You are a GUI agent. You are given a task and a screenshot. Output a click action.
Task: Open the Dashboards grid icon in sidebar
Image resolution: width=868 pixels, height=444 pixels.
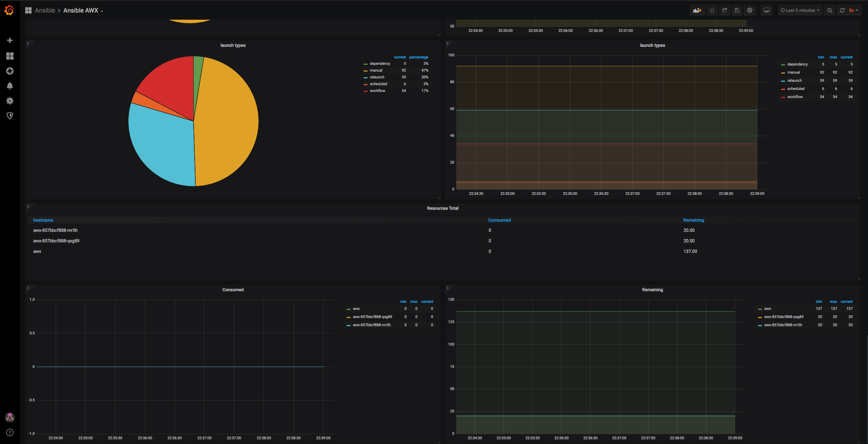pos(10,56)
